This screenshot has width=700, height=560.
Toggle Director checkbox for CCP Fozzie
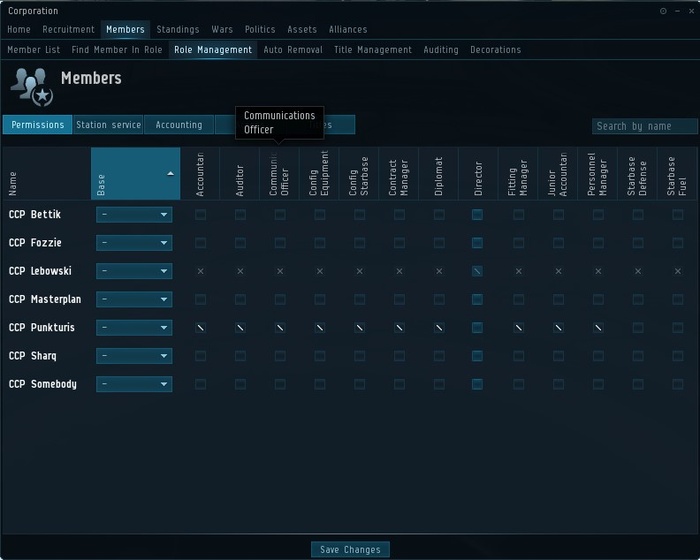(477, 243)
